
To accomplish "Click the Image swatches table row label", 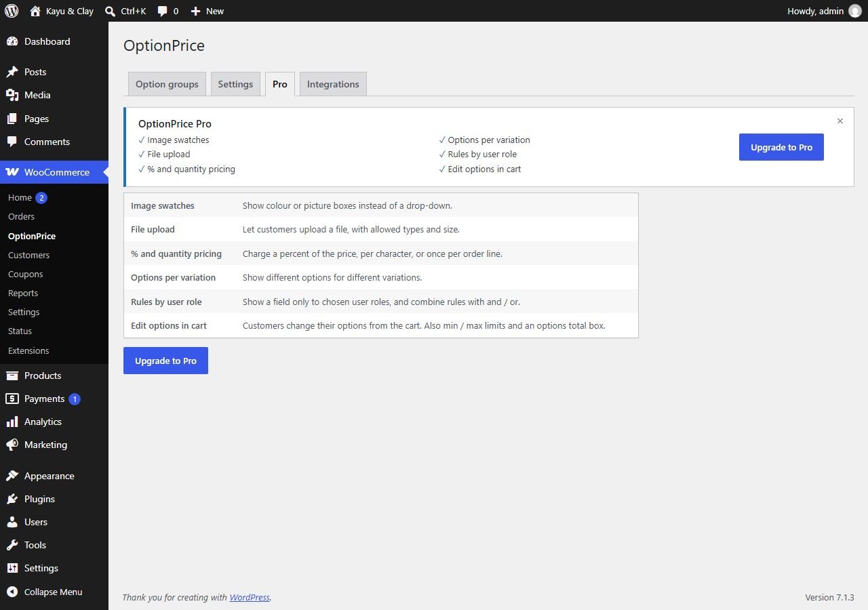I will point(163,205).
